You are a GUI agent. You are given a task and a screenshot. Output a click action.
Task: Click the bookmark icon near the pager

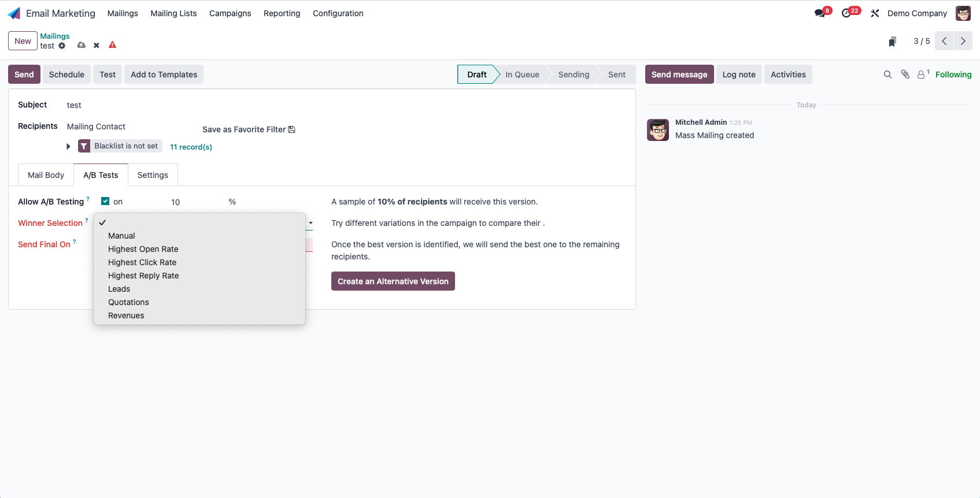pyautogui.click(x=892, y=42)
